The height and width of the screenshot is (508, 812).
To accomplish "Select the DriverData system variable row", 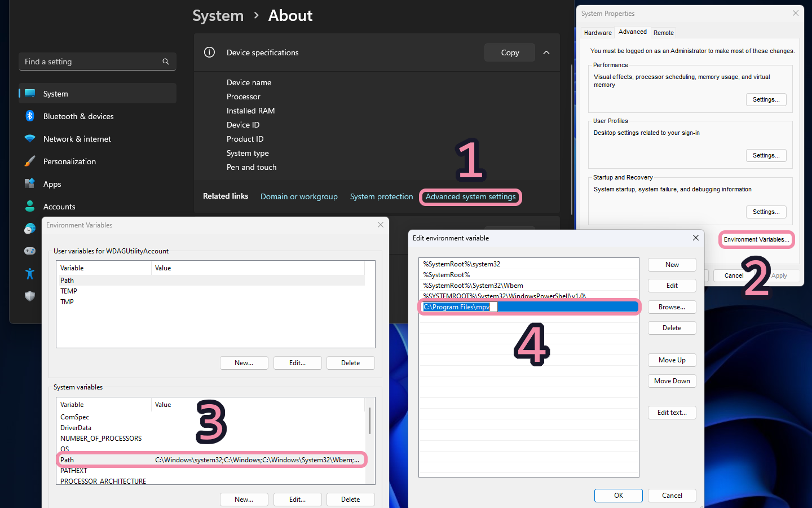I will point(211,428).
